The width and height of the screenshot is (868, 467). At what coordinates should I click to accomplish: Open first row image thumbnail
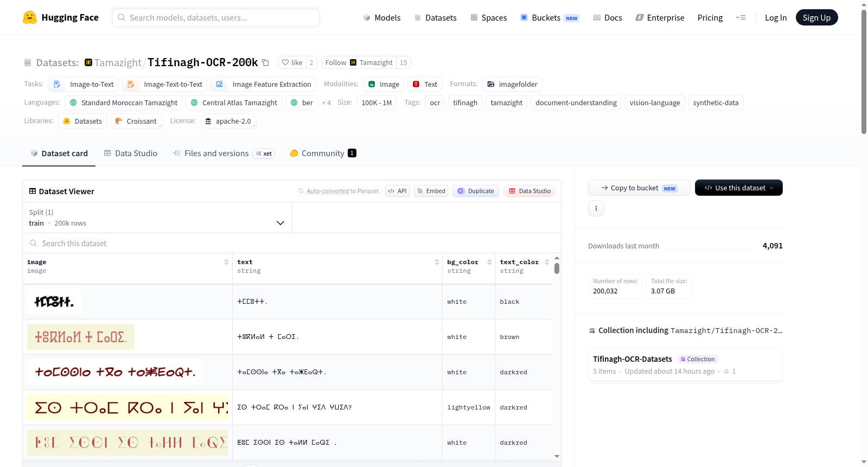coord(54,302)
